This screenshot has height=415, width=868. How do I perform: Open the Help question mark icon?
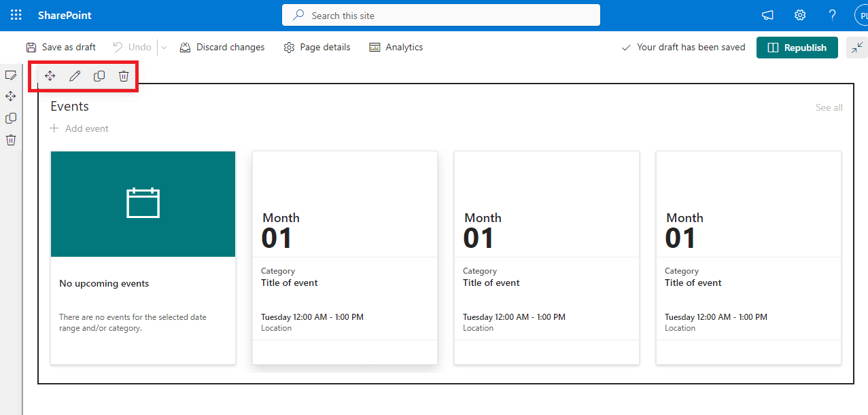(x=833, y=15)
